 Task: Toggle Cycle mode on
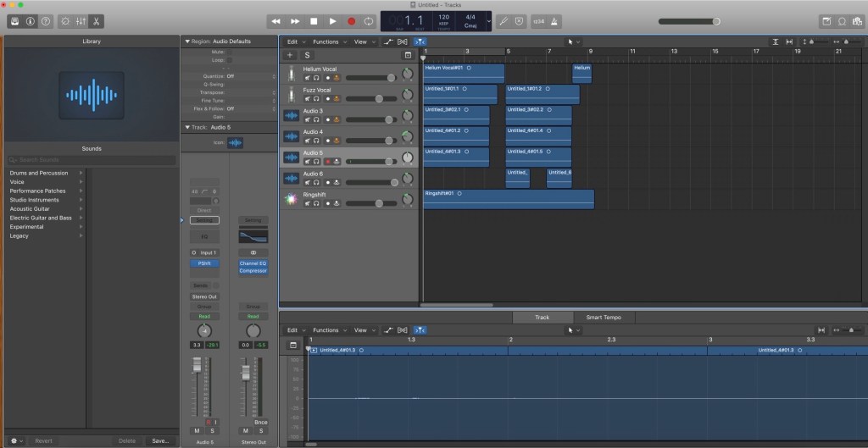coord(369,20)
